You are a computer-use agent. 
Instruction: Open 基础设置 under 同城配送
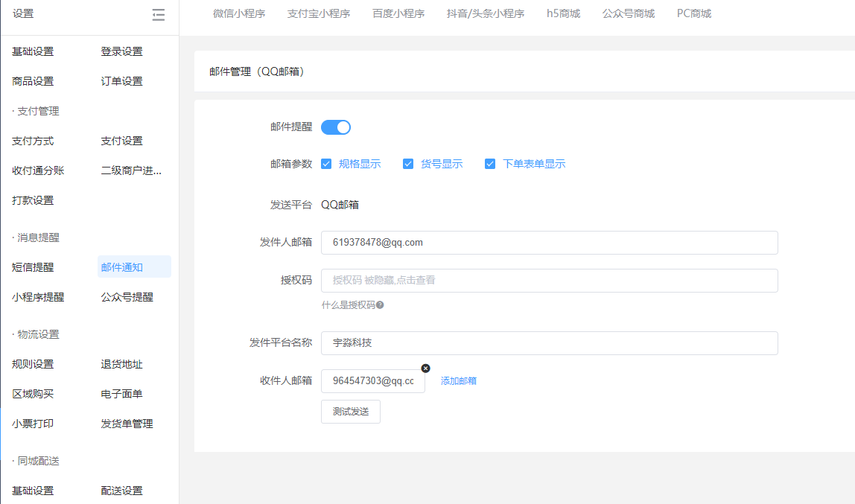click(x=33, y=491)
